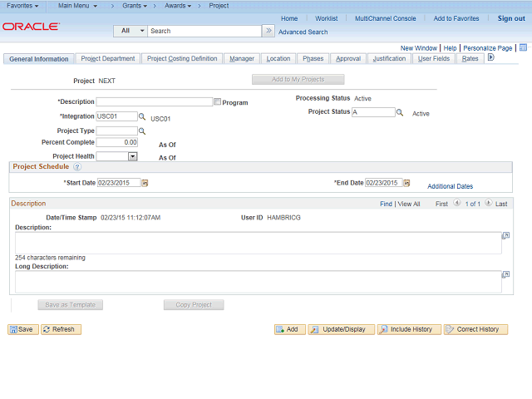Expand the Main Menu dropdown
Viewport: 532px width, 399px height.
(x=77, y=6)
